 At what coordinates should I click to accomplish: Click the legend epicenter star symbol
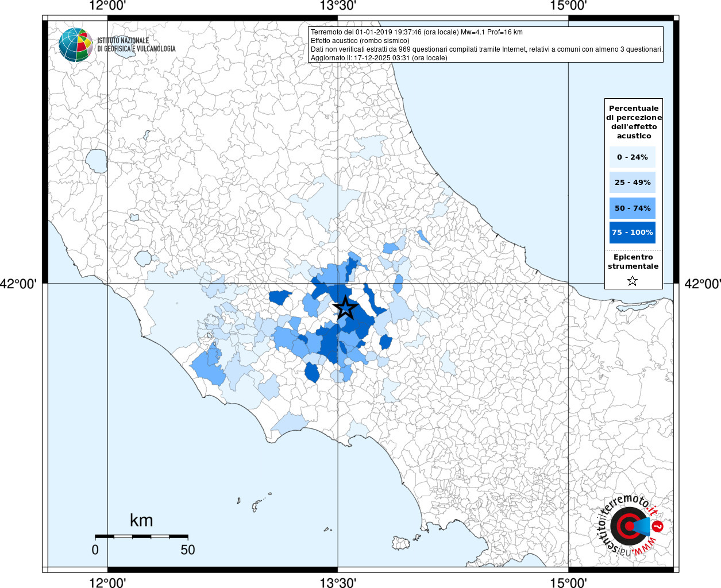(633, 281)
